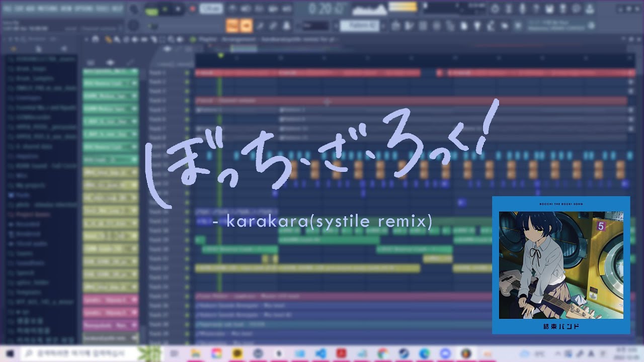Open the HELP menu
This screenshot has width=644, height=362.
(118, 9)
